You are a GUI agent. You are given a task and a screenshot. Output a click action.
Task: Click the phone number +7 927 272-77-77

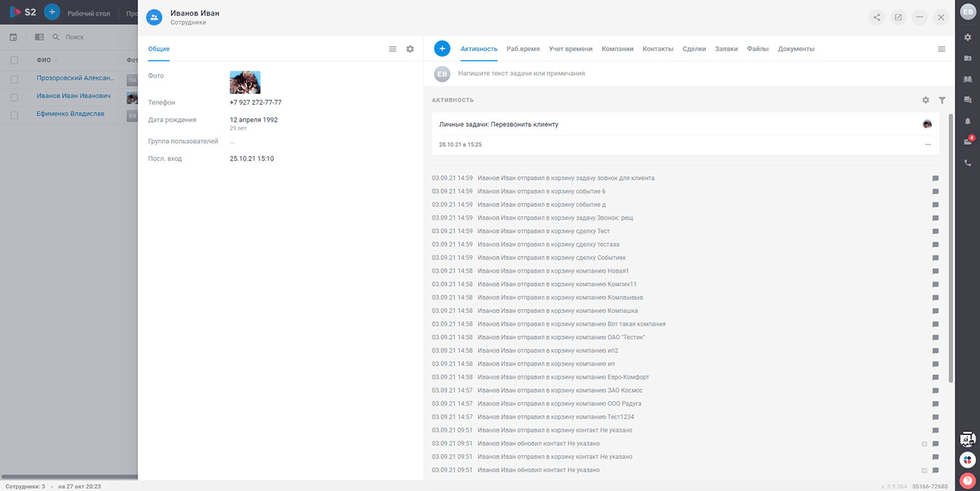pyautogui.click(x=255, y=103)
